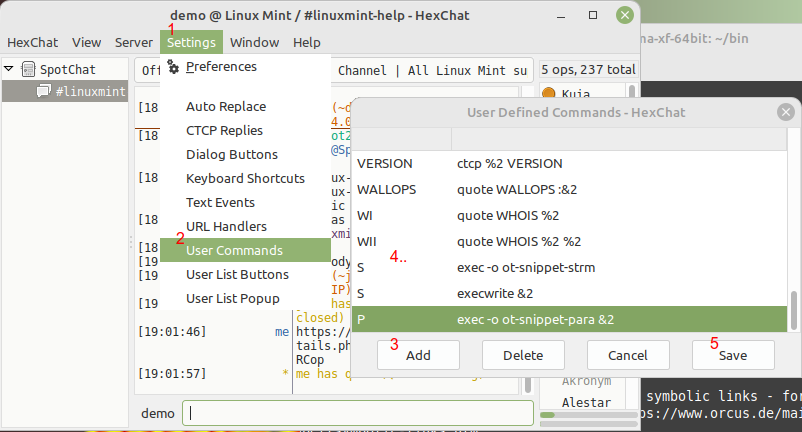The image size is (802, 432).
Task: Close the HexChat main window
Action: (625, 15)
